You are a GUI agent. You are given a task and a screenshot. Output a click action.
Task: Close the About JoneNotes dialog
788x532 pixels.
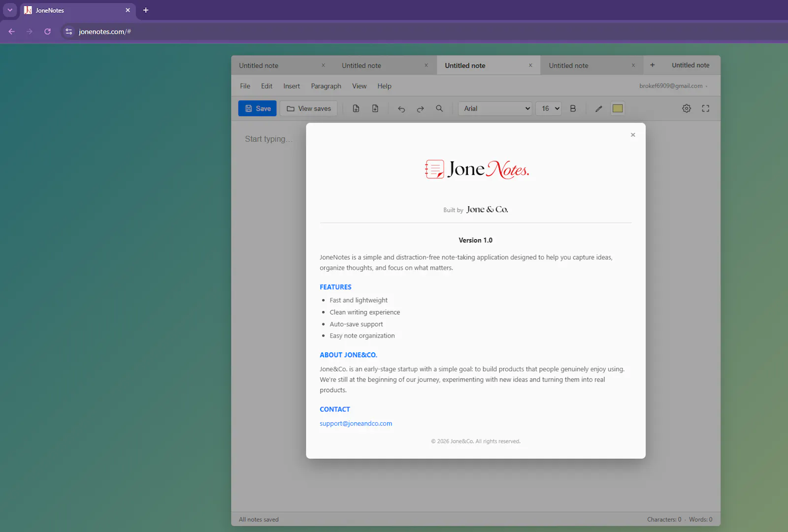click(633, 135)
